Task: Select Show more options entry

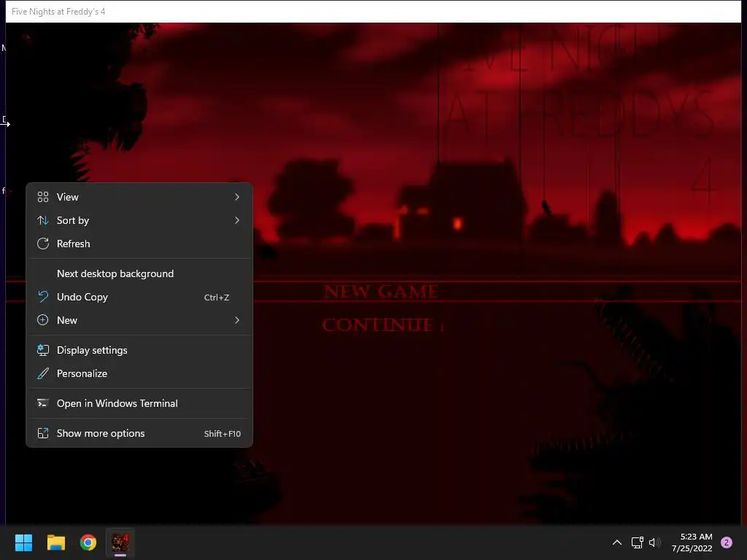Action: coord(139,433)
